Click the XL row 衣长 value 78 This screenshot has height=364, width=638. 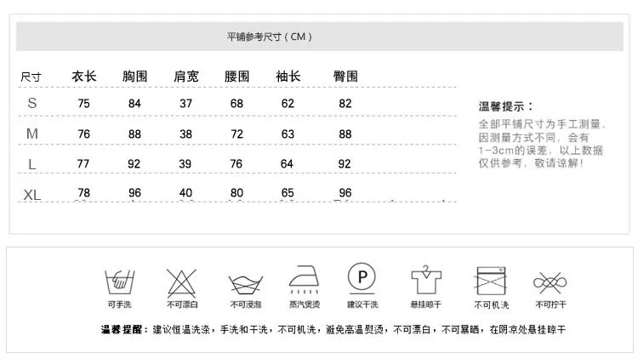click(84, 193)
